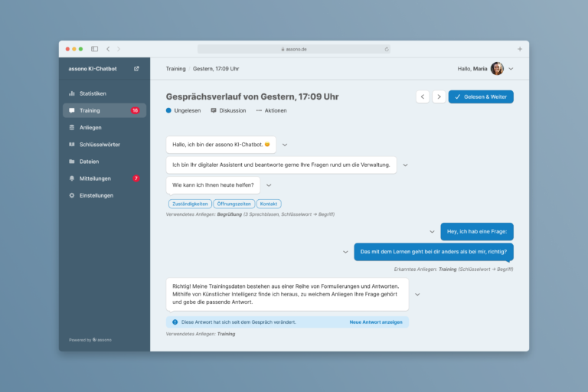The image size is (588, 392).
Task: Click the Statistiken bar chart icon
Action: tap(72, 93)
